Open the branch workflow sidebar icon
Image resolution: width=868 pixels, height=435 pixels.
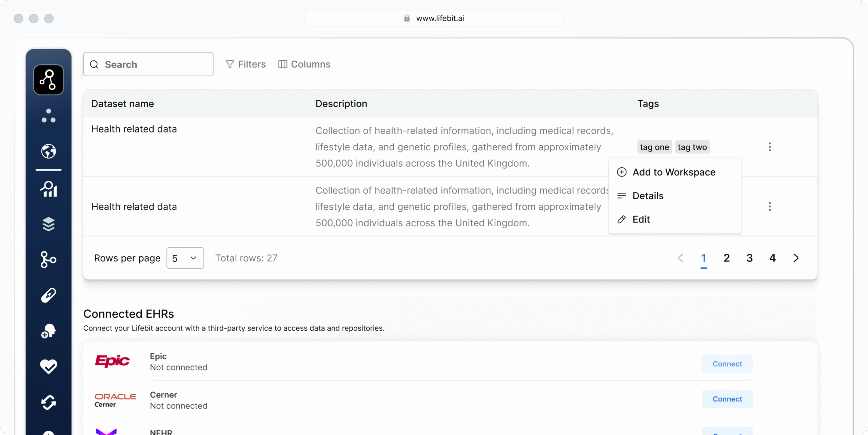click(48, 260)
